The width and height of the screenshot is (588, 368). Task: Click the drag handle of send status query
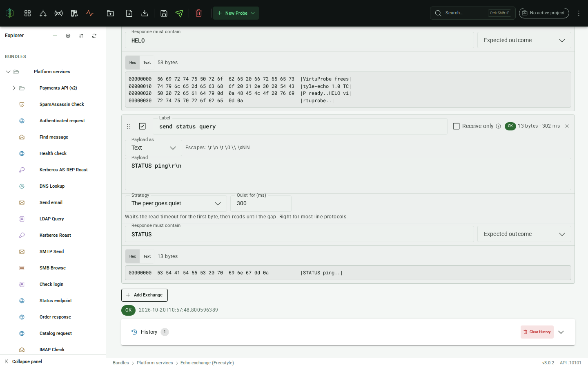(x=129, y=126)
